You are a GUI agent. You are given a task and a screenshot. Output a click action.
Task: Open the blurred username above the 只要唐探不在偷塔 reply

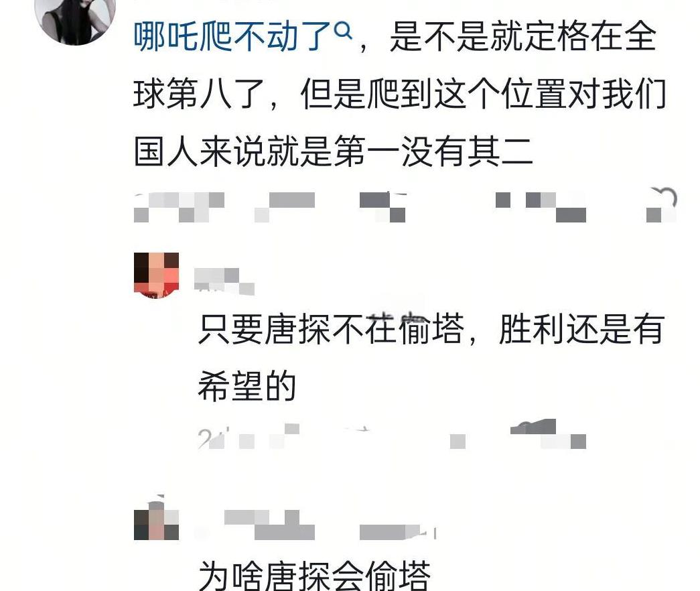pyautogui.click(x=224, y=281)
